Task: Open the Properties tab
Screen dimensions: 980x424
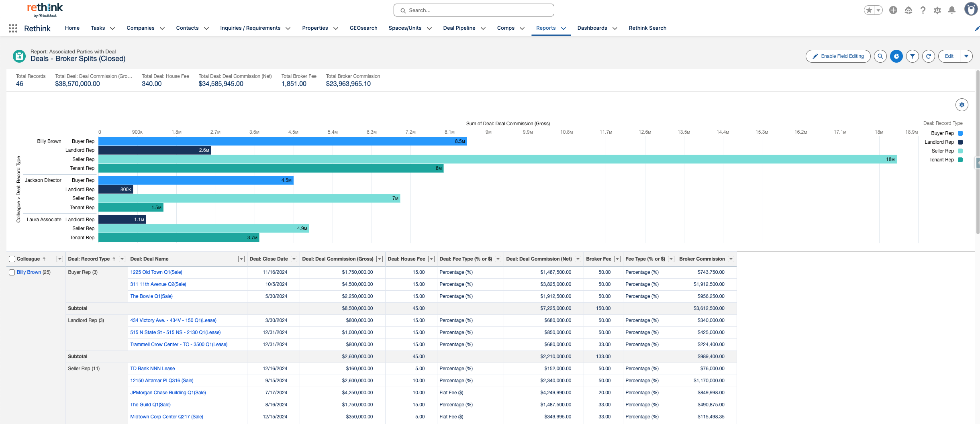Action: 315,28
